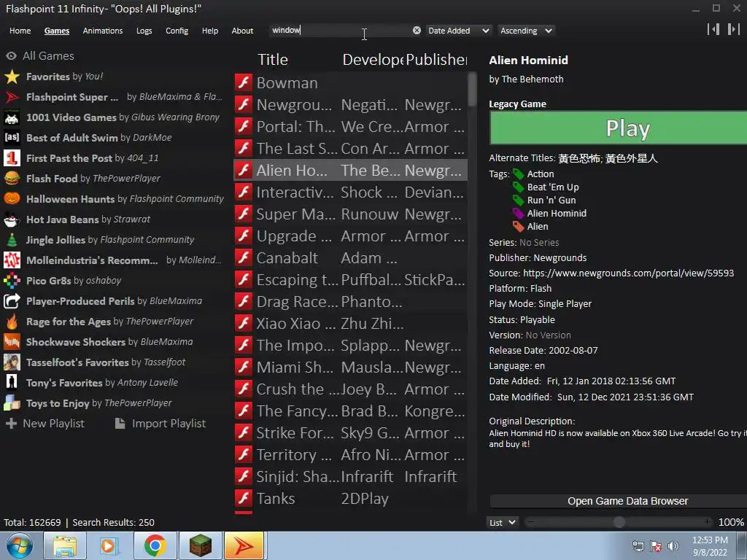Hide the right sidebar using the collapse icon
Image resolution: width=747 pixels, height=560 pixels.
coord(733,29)
